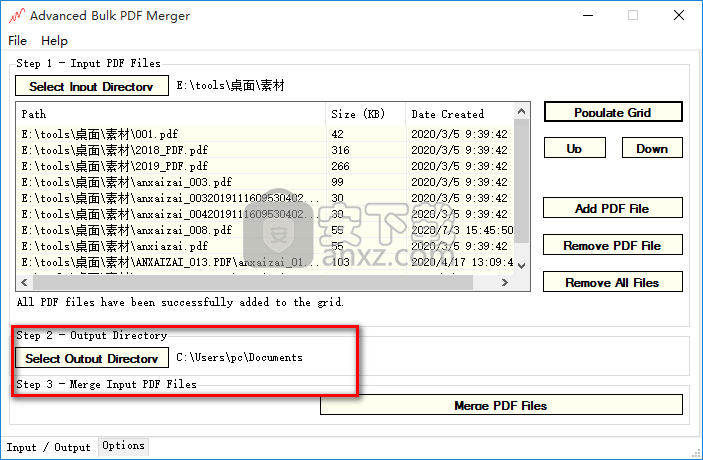Select the ANXAIZAI_013.PDF row
The height and width of the screenshot is (460, 703).
coord(265,262)
